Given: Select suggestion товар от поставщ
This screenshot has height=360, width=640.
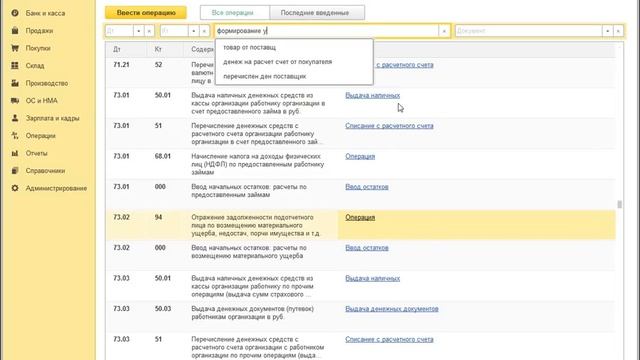Looking at the screenshot, I should [294, 47].
